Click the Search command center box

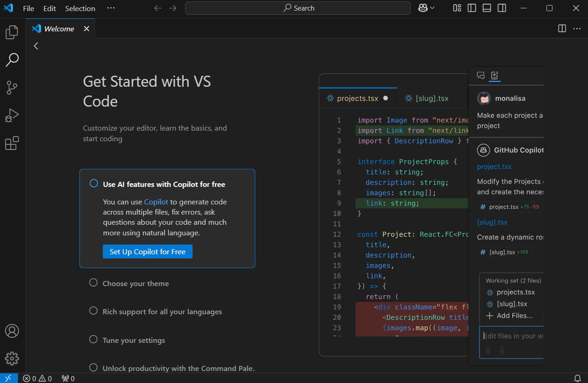(298, 8)
